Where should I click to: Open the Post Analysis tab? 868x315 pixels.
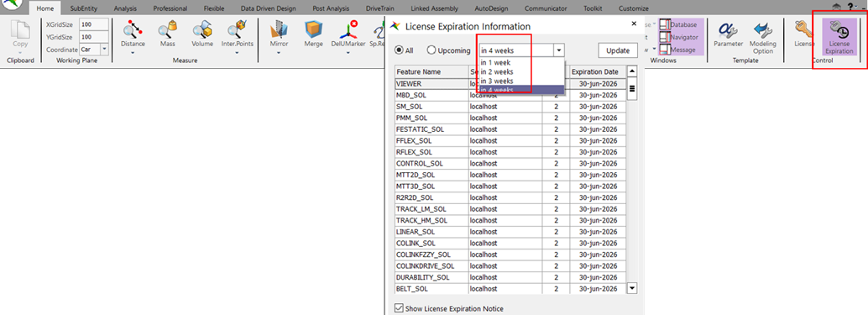point(331,9)
